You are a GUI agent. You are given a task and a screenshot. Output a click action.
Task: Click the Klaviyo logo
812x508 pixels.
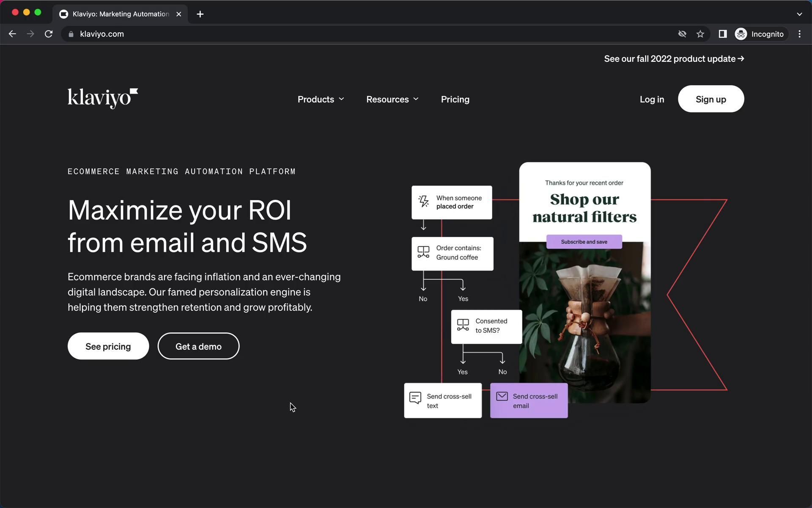(102, 98)
